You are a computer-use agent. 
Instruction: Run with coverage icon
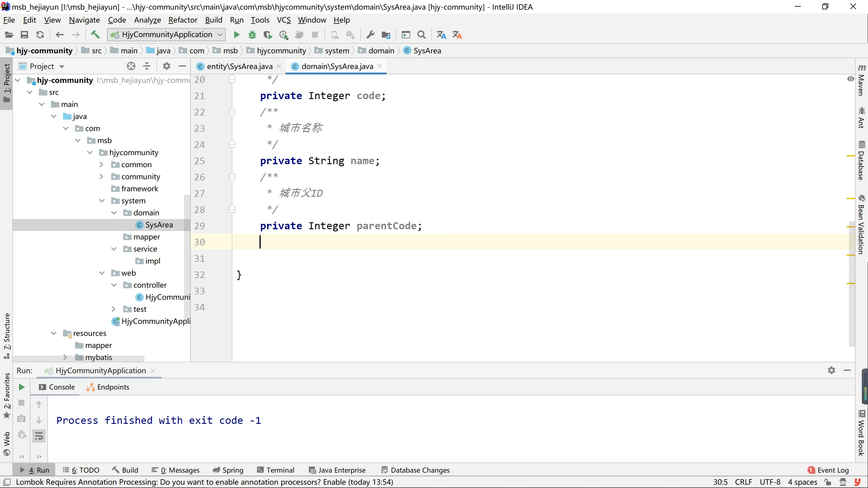point(268,35)
